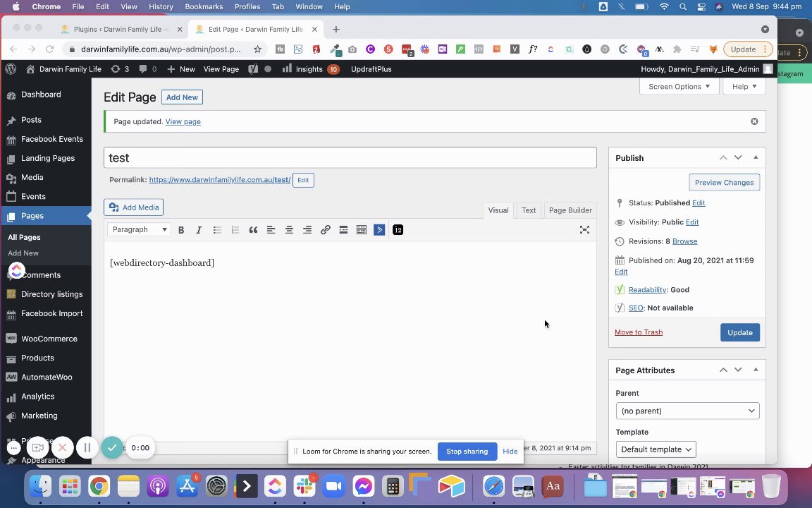Move Page Attributes panel up
The width and height of the screenshot is (812, 508).
723,370
